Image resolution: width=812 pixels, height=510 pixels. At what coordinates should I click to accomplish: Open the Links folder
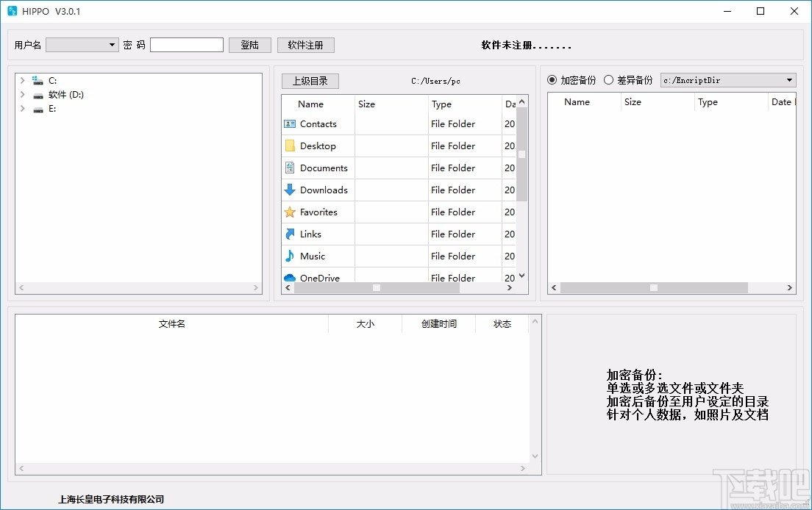[308, 234]
